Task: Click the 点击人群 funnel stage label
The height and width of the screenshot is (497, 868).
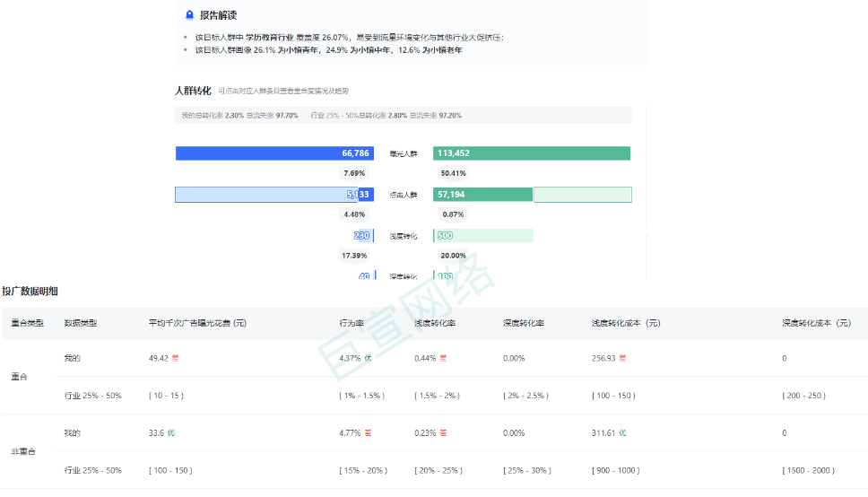Action: tap(403, 195)
